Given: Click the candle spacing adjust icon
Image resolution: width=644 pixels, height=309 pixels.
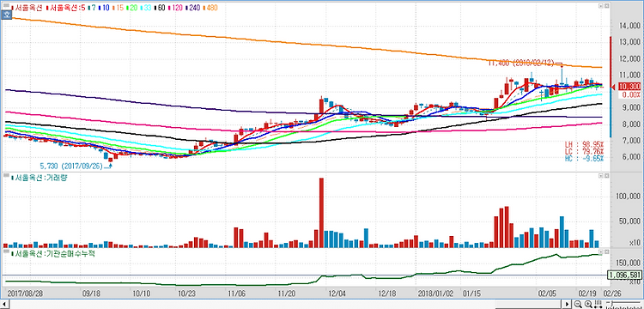Looking at the screenshot, I should (598, 304).
